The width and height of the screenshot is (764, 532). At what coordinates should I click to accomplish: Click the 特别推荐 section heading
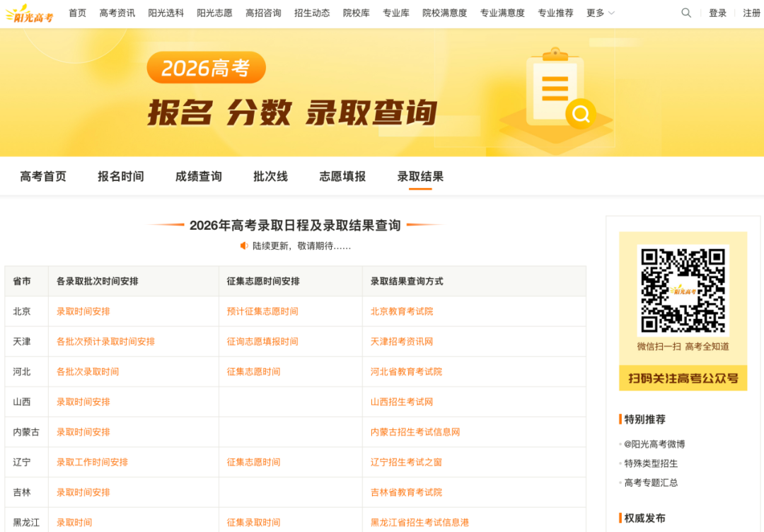[644, 420]
